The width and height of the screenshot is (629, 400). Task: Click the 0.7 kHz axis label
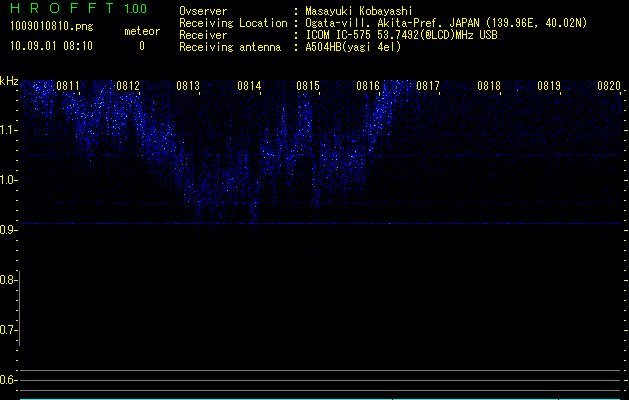[x=7, y=330]
